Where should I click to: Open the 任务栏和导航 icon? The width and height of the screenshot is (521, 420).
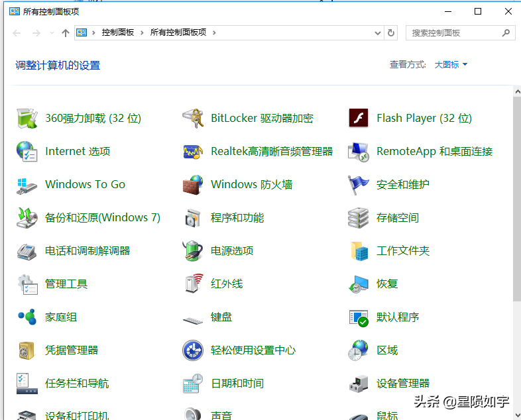pos(27,384)
